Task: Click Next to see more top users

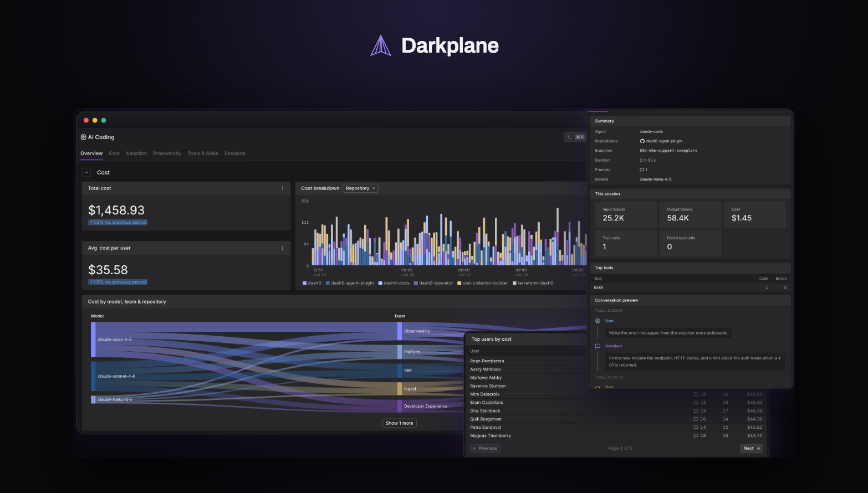Action: [752, 449]
